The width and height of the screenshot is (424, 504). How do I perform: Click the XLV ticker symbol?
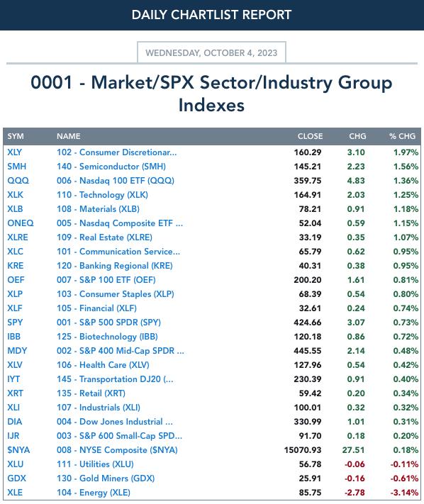pyautogui.click(x=15, y=365)
